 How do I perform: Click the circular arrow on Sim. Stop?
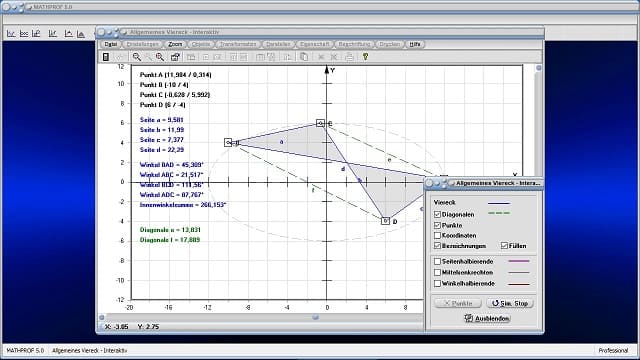[x=495, y=303]
